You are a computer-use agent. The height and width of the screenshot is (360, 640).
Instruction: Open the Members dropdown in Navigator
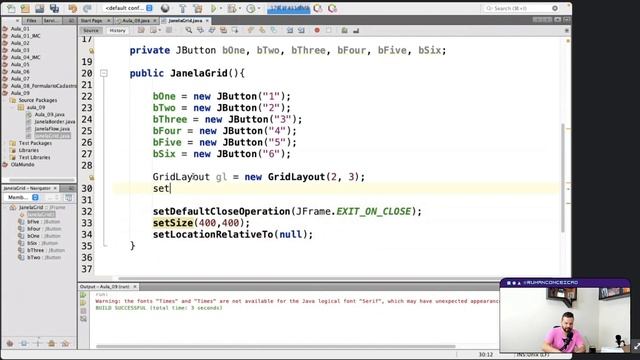coord(23,198)
